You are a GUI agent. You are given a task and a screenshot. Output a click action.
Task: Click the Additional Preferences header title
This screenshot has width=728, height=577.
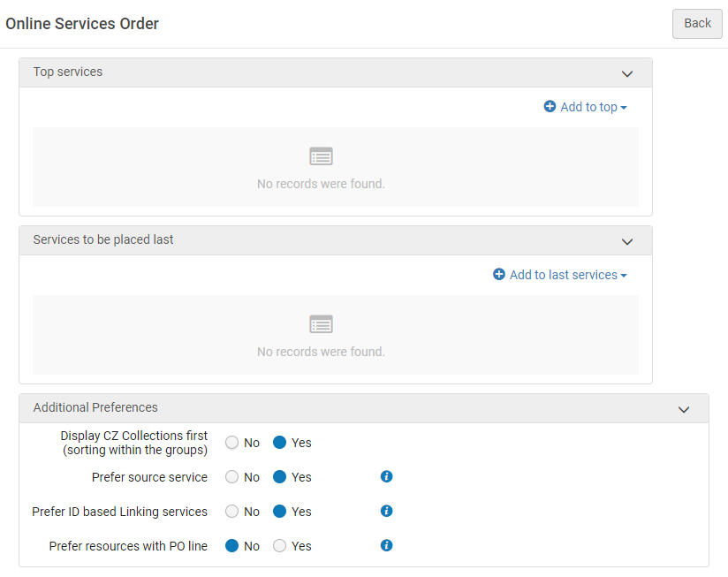(x=95, y=407)
